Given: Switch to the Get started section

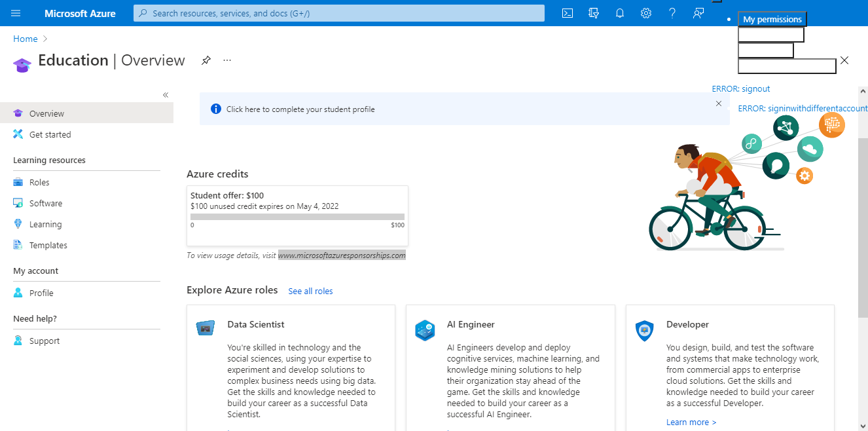Looking at the screenshot, I should click(49, 134).
